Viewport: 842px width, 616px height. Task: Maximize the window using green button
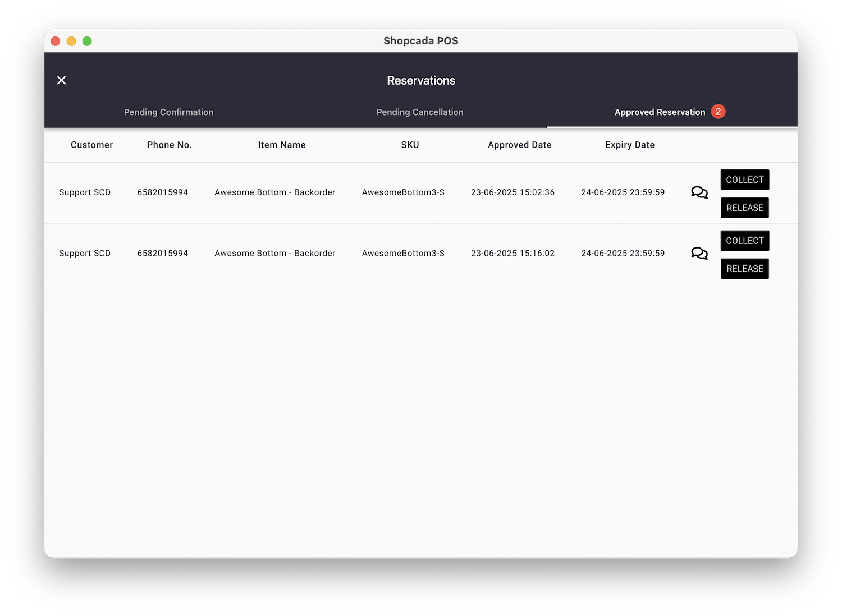[87, 41]
